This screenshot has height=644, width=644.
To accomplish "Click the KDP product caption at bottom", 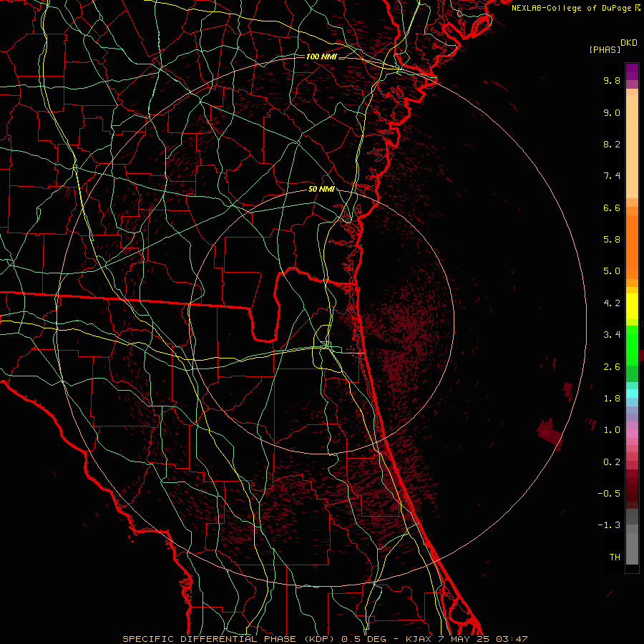I will pyautogui.click(x=325, y=639).
